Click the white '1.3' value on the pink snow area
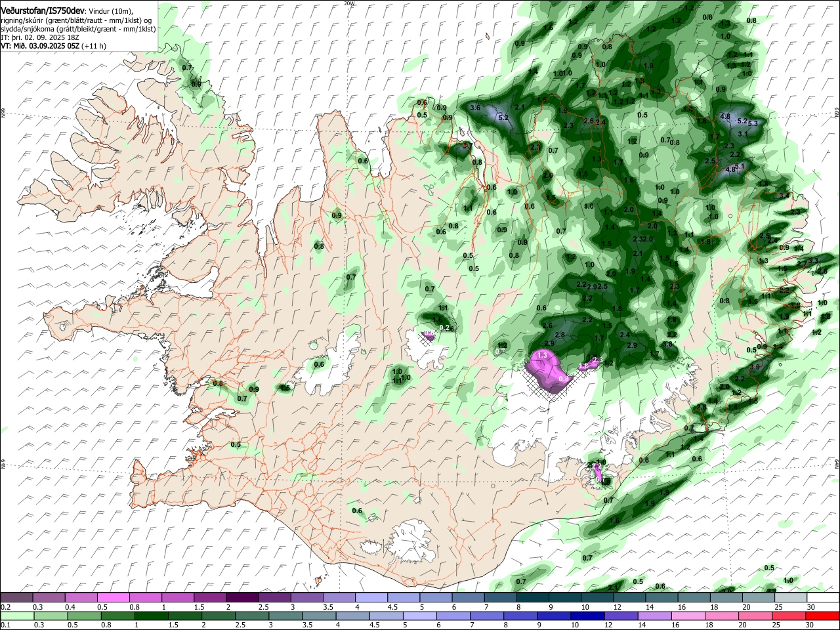This screenshot has height=630, width=840. coord(542,355)
